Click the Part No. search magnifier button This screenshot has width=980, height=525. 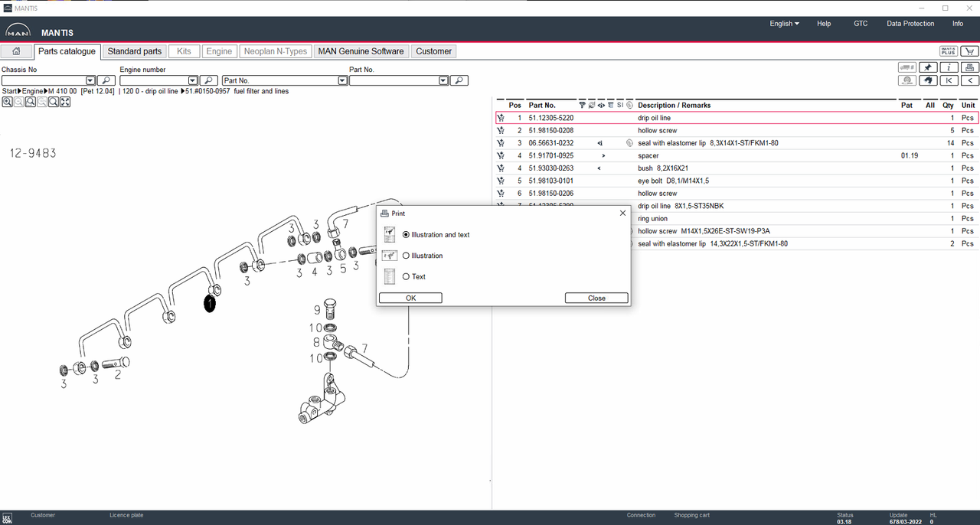459,80
